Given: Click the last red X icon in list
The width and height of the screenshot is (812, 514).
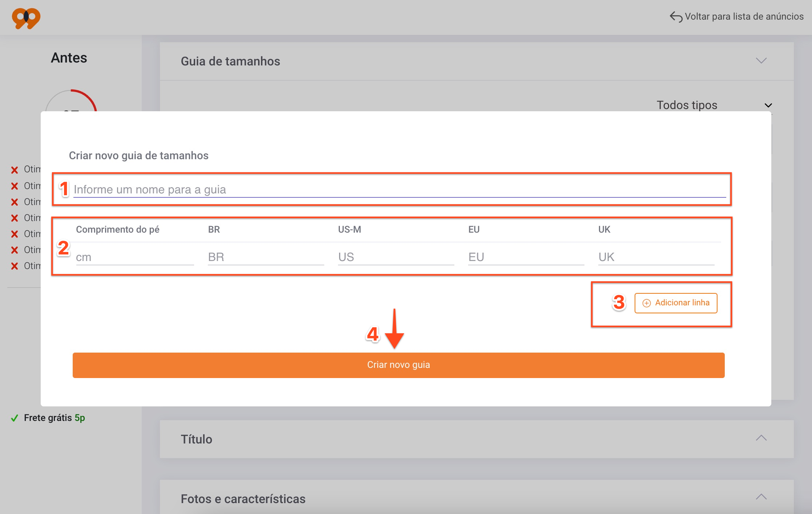Looking at the screenshot, I should click(15, 266).
